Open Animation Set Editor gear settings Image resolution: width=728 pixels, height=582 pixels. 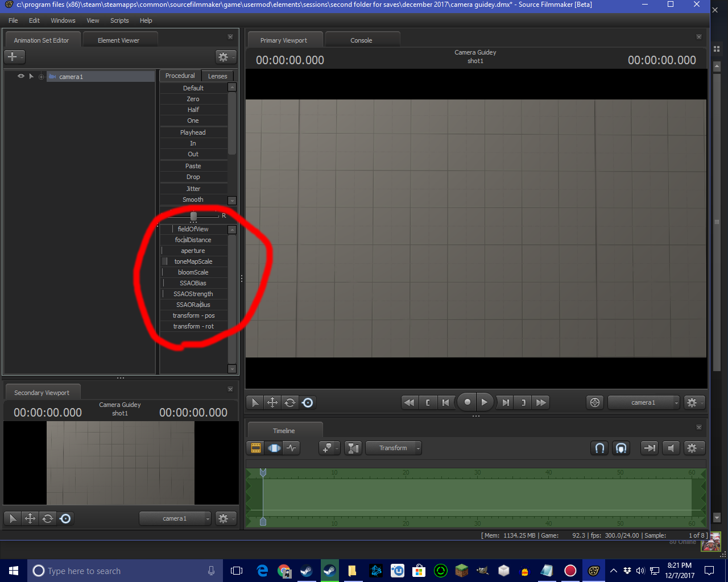[x=226, y=57]
